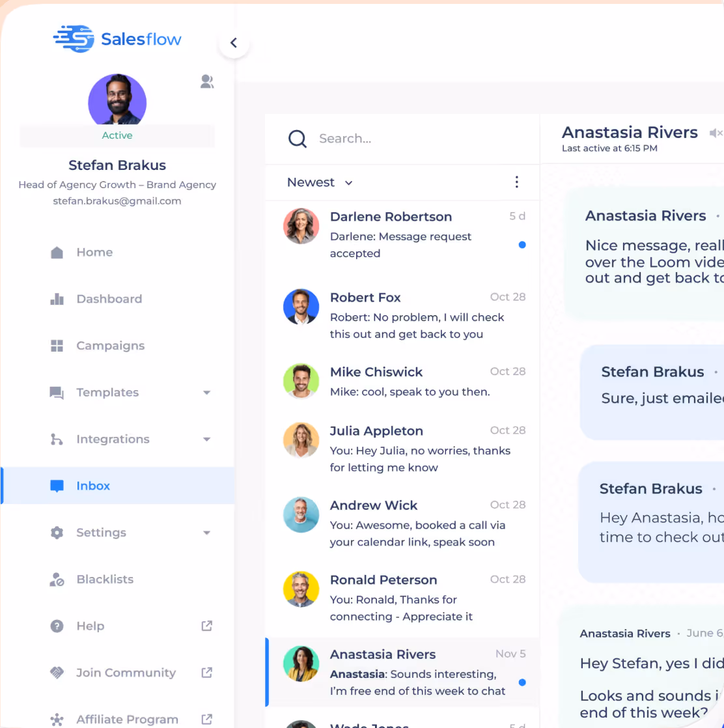Image resolution: width=724 pixels, height=728 pixels.
Task: Expand the Settings submenu
Action: [x=206, y=533]
